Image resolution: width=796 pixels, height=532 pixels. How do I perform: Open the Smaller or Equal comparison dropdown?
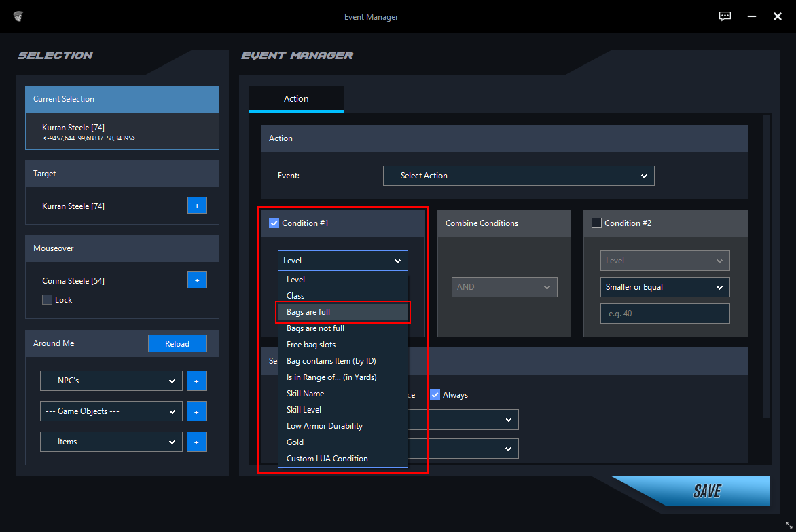click(664, 287)
